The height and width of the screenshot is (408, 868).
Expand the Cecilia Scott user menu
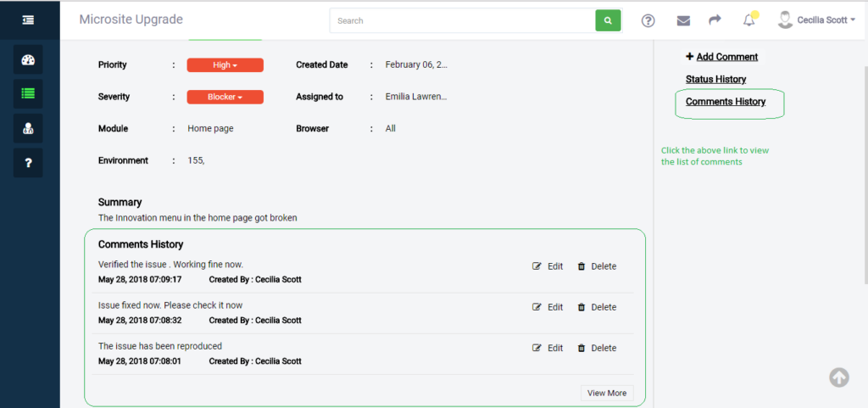(826, 20)
